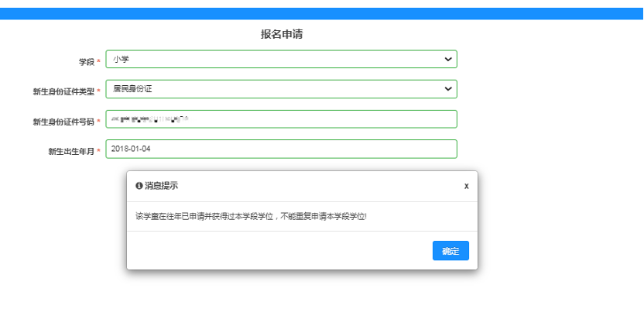The image size is (644, 333).
Task: Close the 消息提示 dialog with the x
Action: (x=466, y=186)
